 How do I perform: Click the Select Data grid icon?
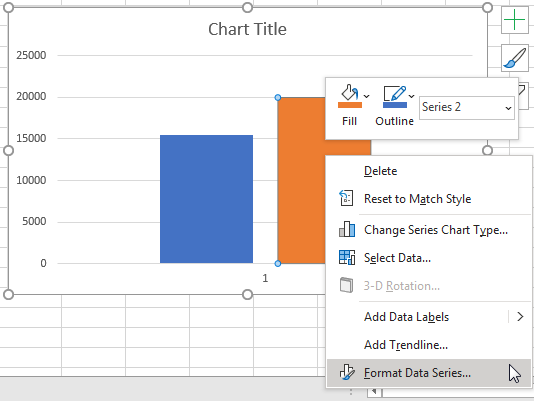click(x=347, y=258)
